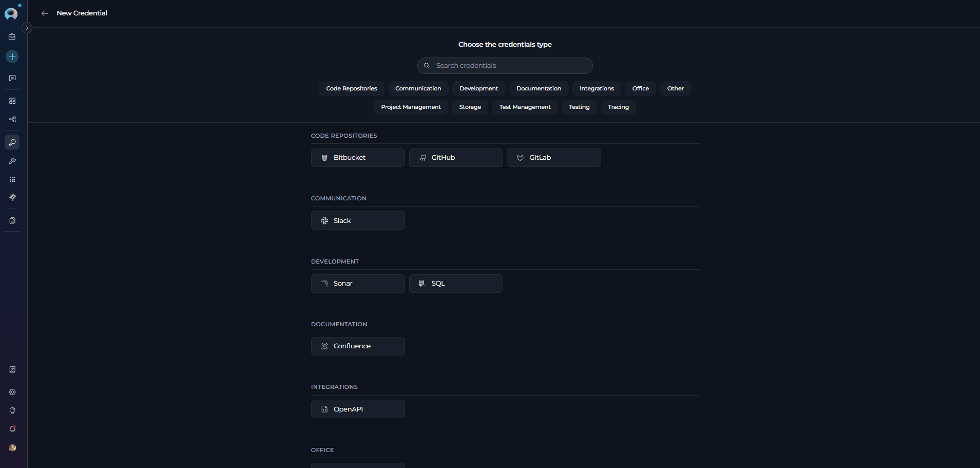Click the app logo in the sidebar
This screenshot has width=980, height=468.
pos(11,13)
